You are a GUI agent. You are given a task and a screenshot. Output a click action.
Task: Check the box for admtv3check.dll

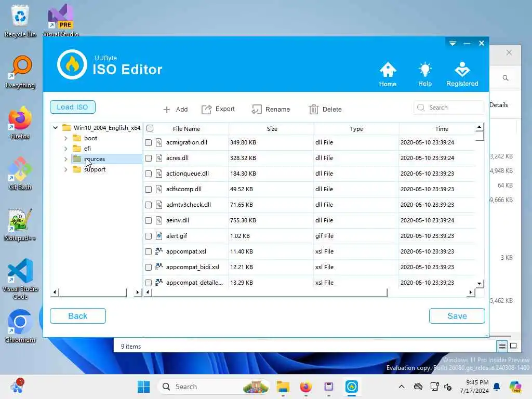(x=148, y=205)
